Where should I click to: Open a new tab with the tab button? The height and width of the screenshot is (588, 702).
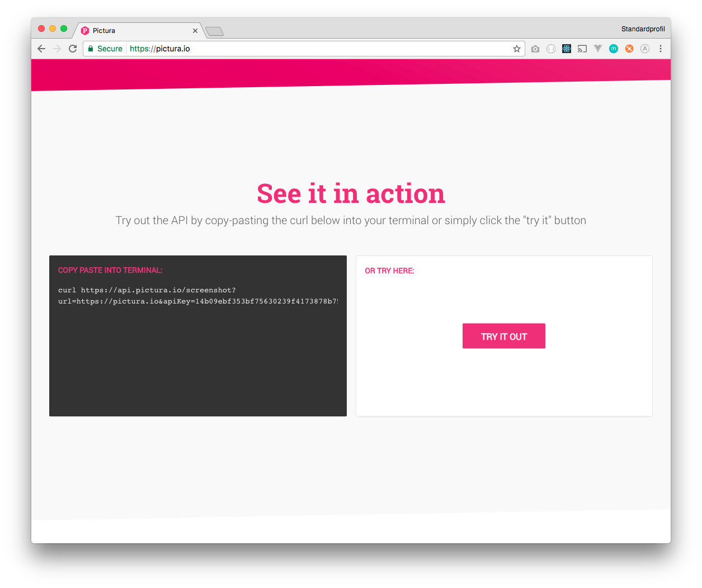coord(215,31)
